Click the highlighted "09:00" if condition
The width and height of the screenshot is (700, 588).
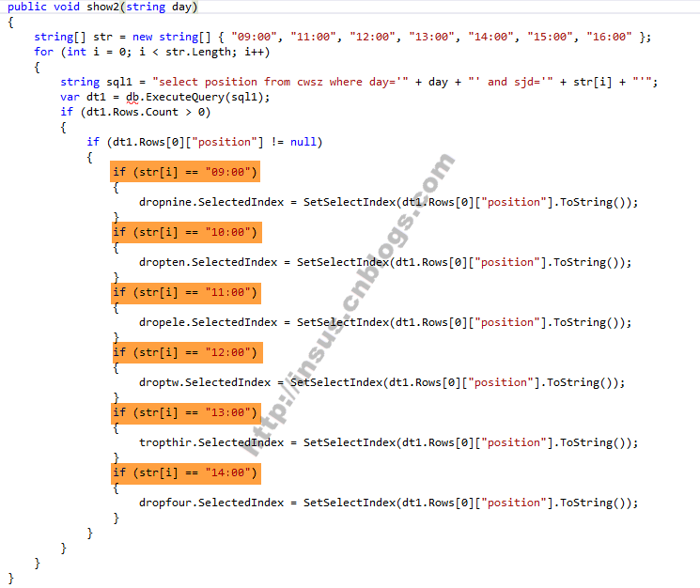tap(185, 172)
